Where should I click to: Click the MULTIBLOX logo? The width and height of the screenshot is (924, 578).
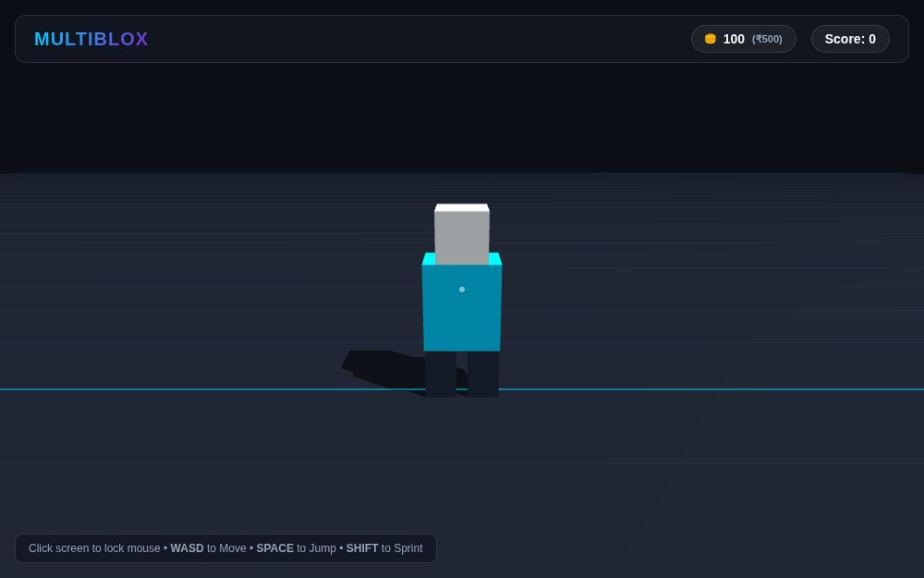coord(91,39)
